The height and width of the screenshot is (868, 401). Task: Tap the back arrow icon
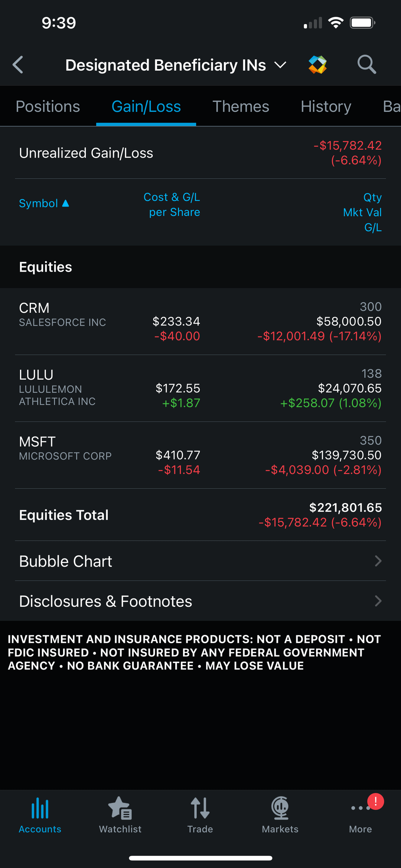coord(18,65)
